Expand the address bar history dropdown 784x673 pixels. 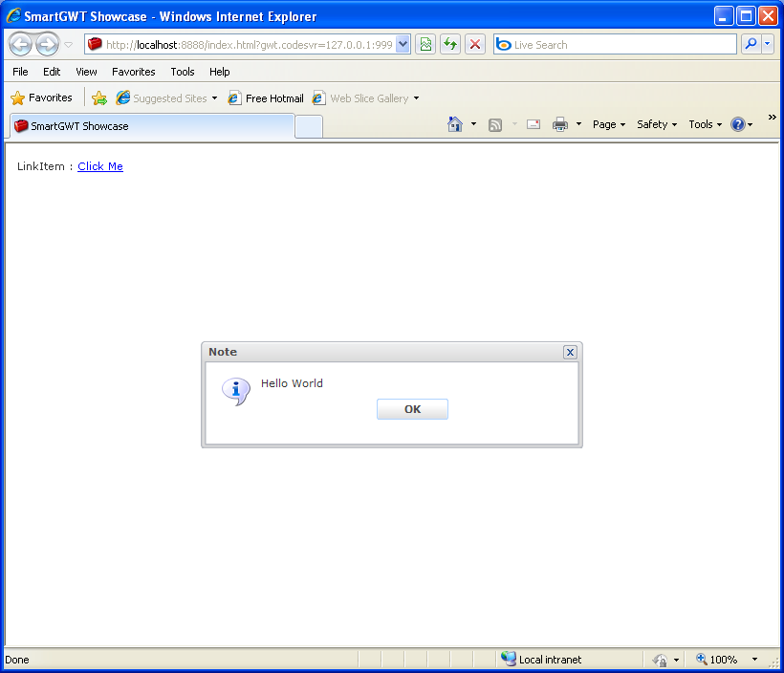pyautogui.click(x=403, y=45)
